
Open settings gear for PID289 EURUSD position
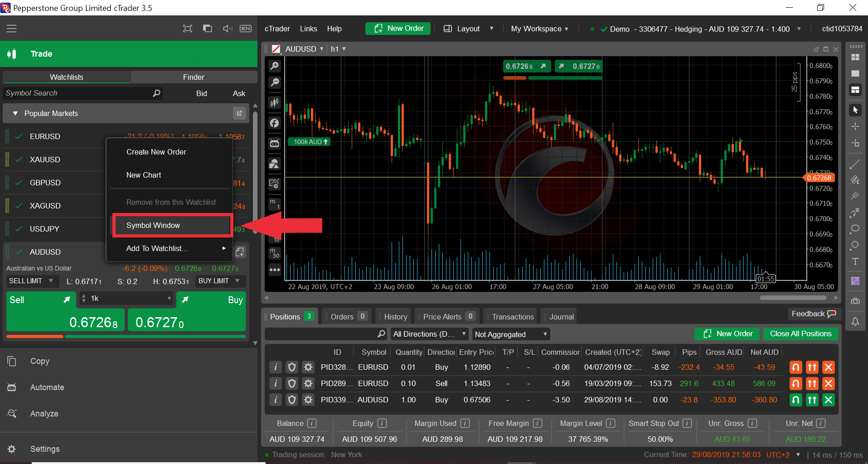[x=308, y=383]
